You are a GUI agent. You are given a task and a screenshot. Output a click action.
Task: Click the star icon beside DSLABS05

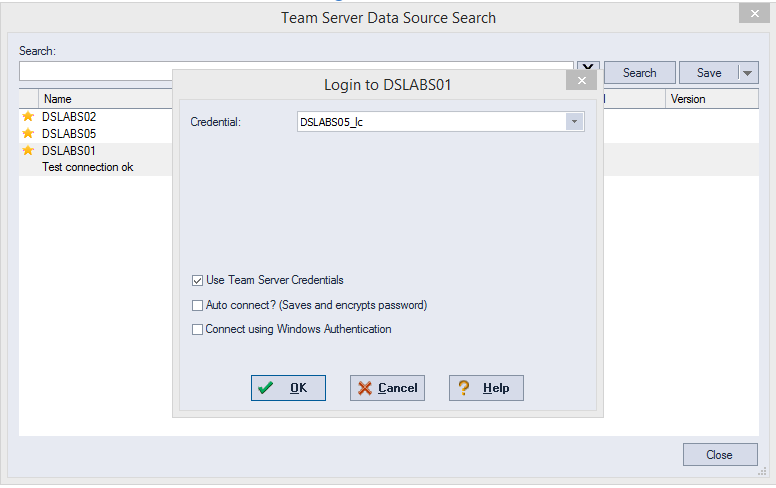(28, 134)
